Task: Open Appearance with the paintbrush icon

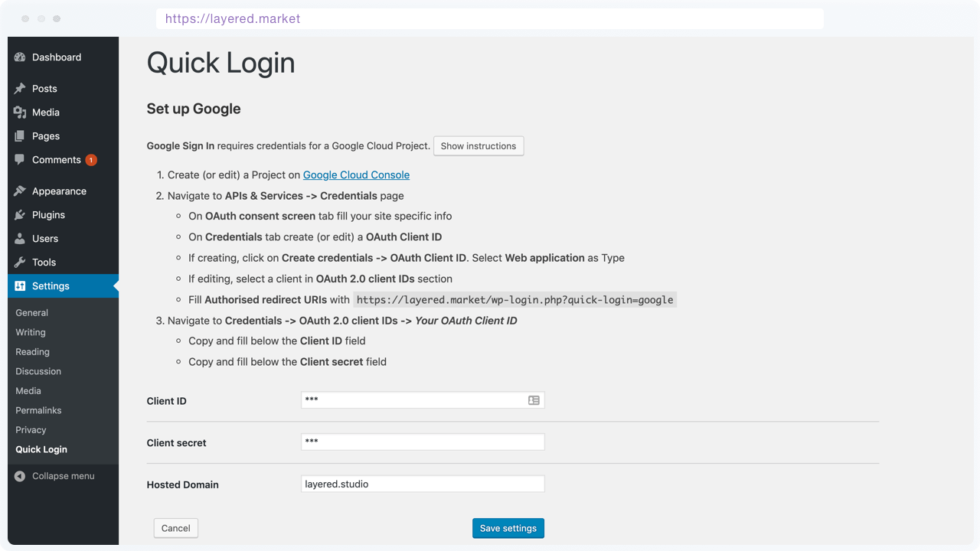Action: click(19, 191)
